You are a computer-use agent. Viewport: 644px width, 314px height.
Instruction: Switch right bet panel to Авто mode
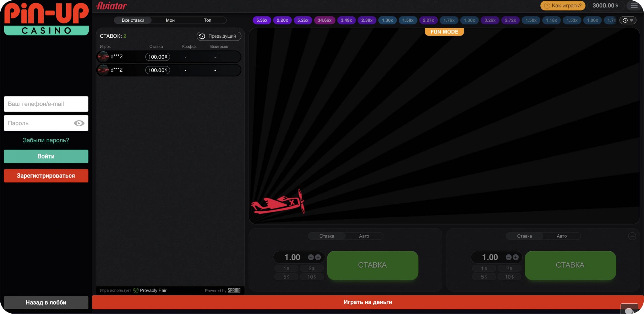(x=561, y=236)
